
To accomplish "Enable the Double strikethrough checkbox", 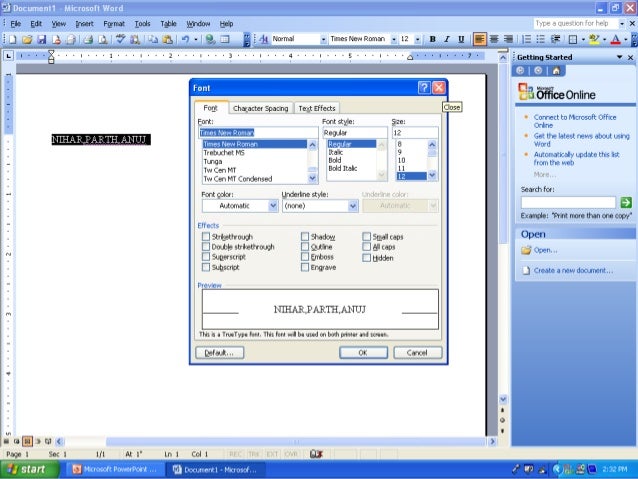I will pyautogui.click(x=206, y=247).
